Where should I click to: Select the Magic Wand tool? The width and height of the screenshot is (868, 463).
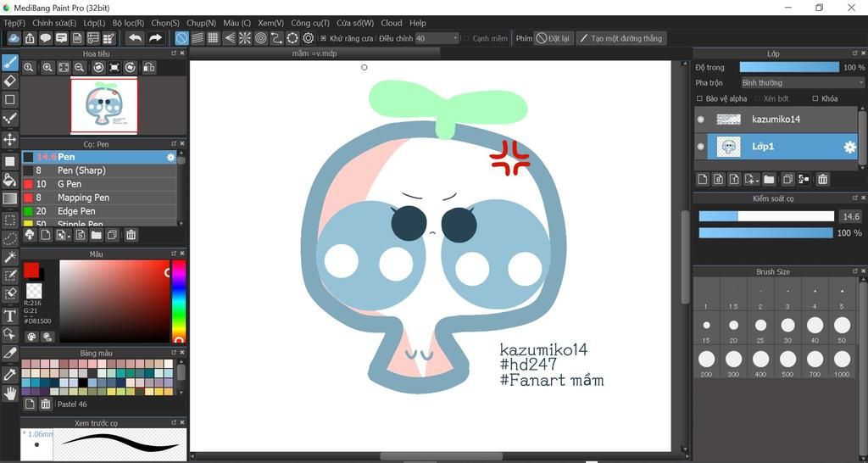[x=10, y=257]
